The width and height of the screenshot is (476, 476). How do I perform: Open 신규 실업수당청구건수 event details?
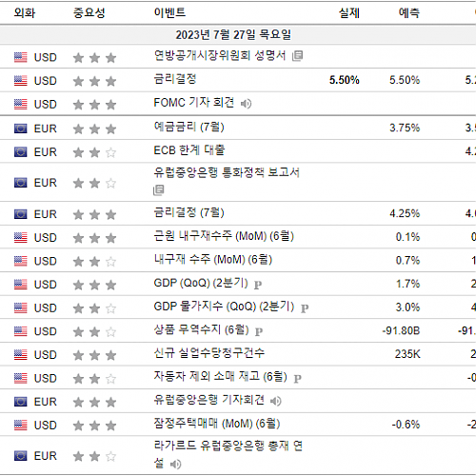[x=208, y=353]
